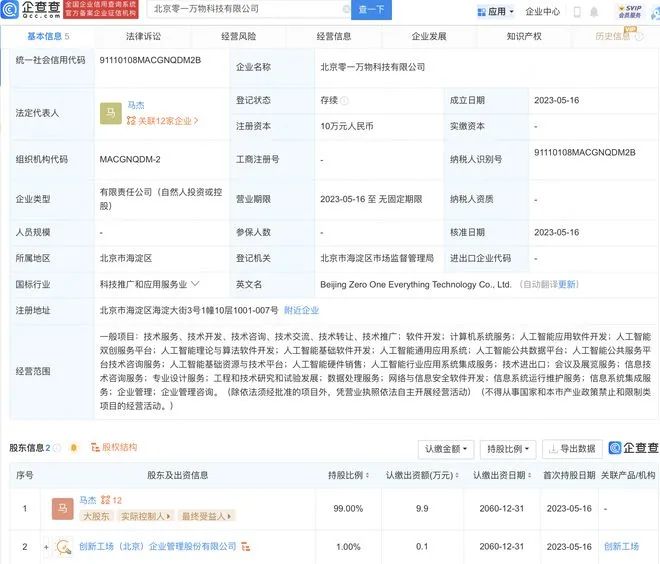Image resolution: width=660 pixels, height=564 pixels.
Task: Select organization code MACGNQDM-2
Action: coord(130,159)
